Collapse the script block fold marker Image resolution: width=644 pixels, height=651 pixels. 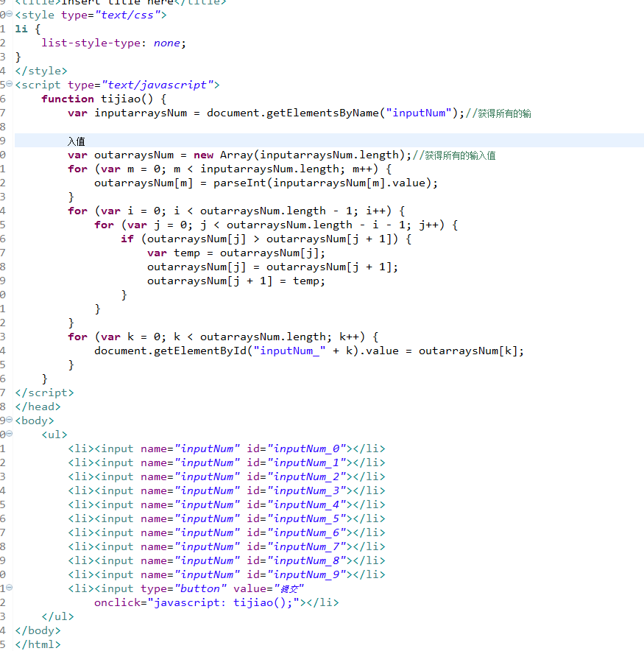tap(10, 84)
